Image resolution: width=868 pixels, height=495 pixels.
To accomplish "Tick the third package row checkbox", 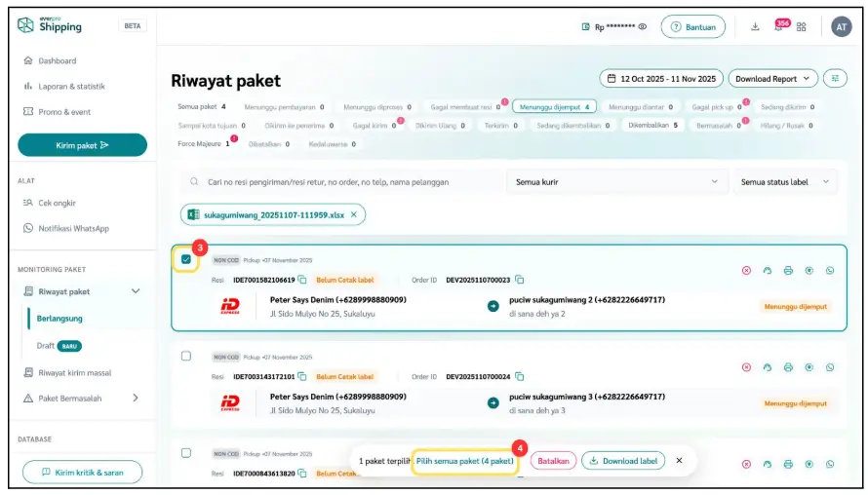I will click(186, 452).
